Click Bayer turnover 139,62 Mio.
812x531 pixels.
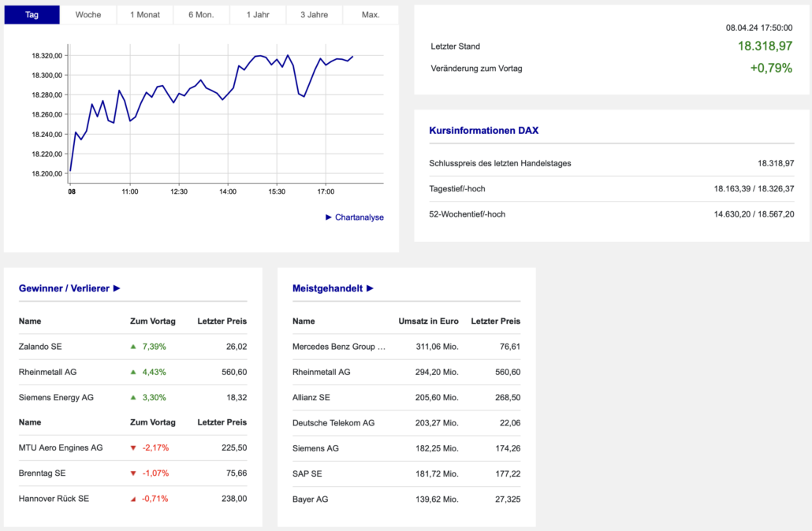[437, 499]
